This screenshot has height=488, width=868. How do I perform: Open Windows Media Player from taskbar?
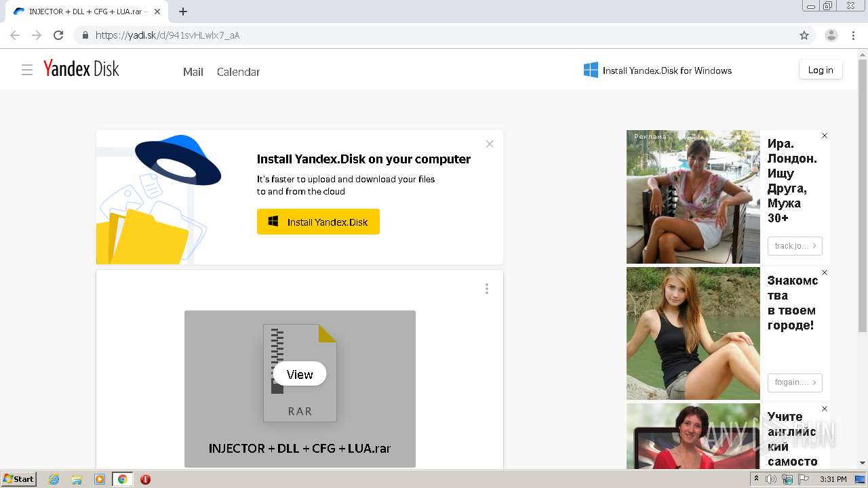pos(100,479)
